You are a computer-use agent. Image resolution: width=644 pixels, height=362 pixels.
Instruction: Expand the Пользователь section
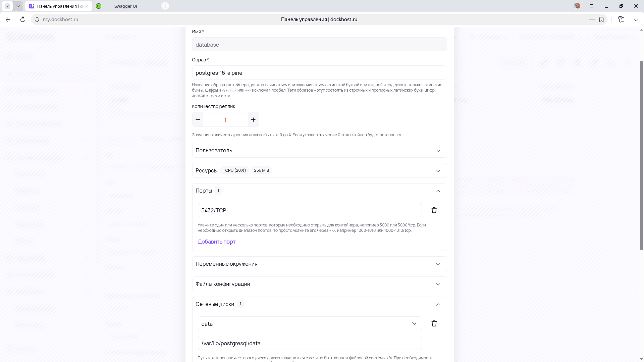pos(319,150)
